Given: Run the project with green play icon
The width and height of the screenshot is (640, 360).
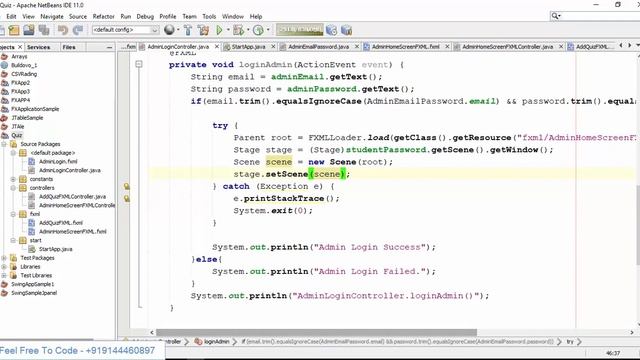Looking at the screenshot, I should click(220, 30).
